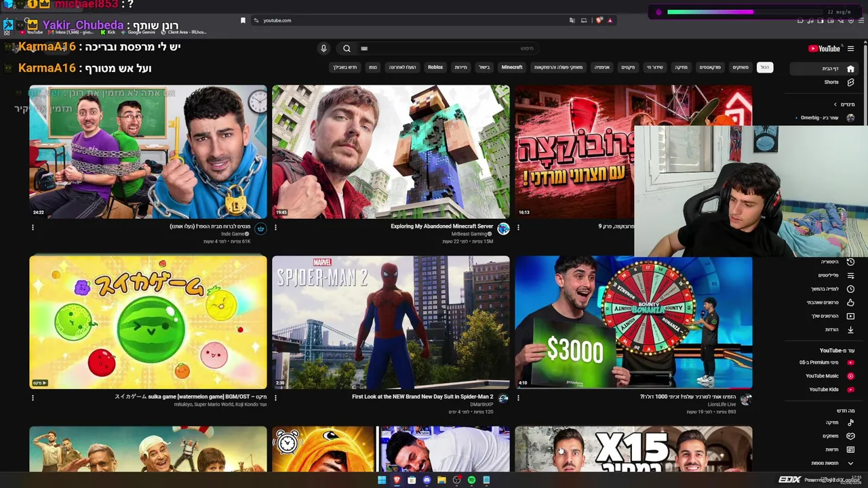
Task: Open options menu for Suika game video
Action: [x=33, y=398]
